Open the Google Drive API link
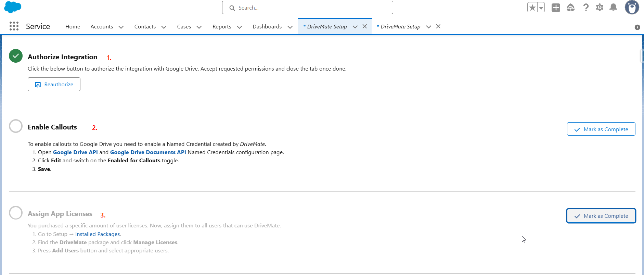The width and height of the screenshot is (644, 275). pos(75,152)
